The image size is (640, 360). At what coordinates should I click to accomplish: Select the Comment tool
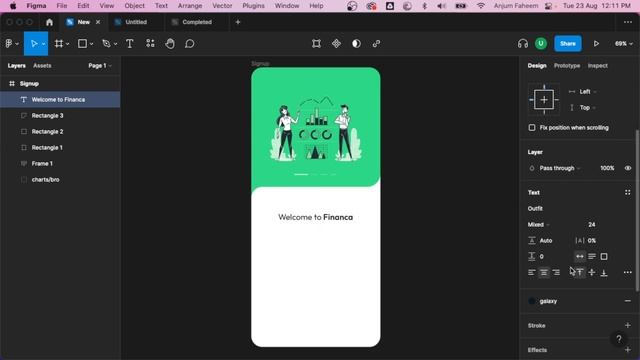(189, 44)
